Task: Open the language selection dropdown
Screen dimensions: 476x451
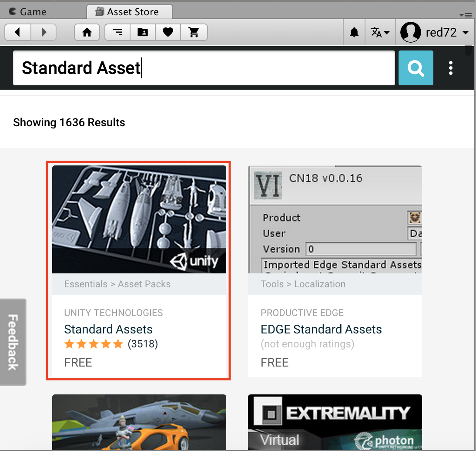Action: coord(380,32)
